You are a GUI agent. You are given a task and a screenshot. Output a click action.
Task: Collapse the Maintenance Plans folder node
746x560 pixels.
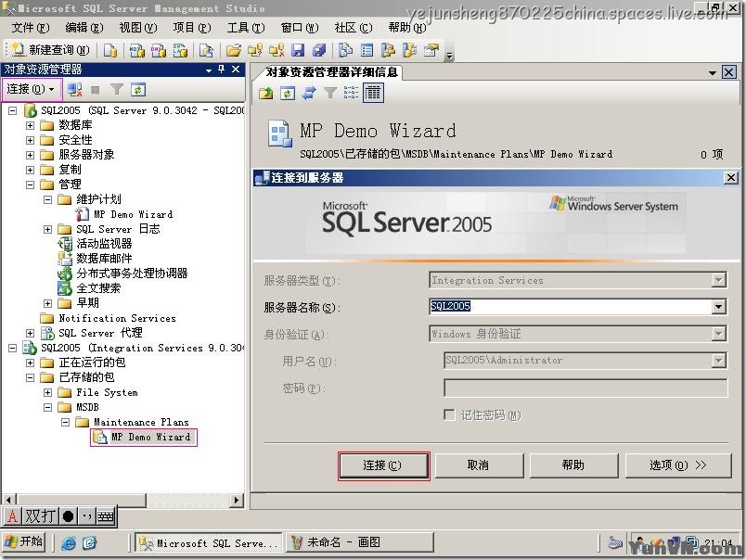65,422
